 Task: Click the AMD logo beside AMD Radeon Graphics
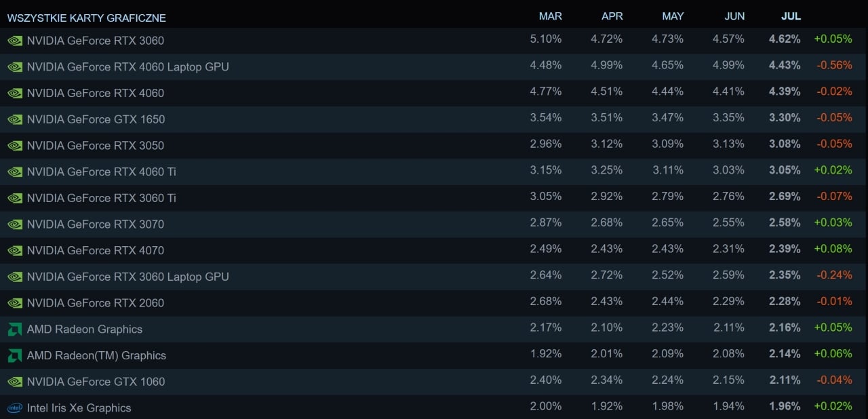[14, 330]
